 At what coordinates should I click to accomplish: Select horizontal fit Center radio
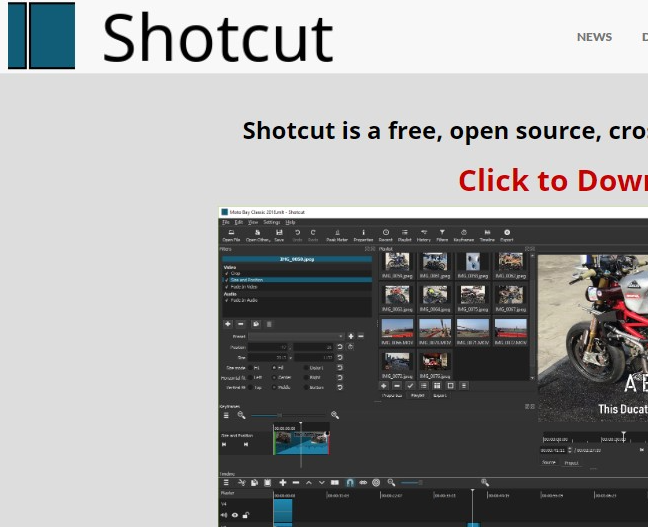(274, 377)
